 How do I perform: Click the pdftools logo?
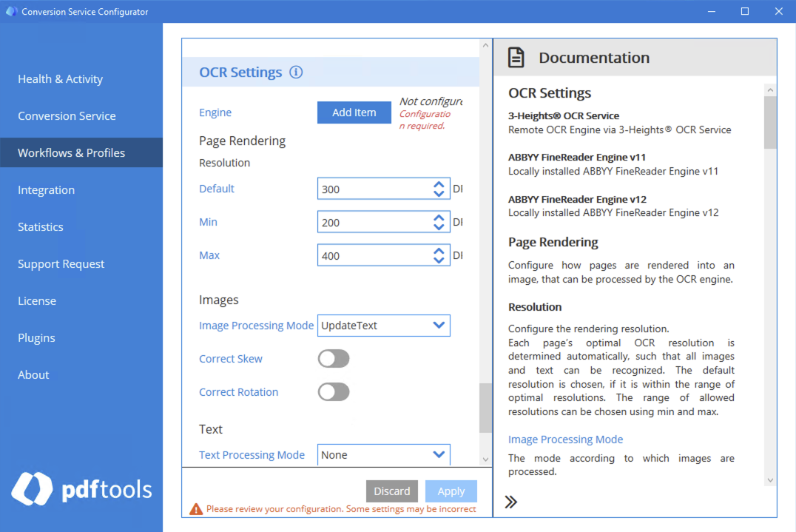pyautogui.click(x=81, y=489)
